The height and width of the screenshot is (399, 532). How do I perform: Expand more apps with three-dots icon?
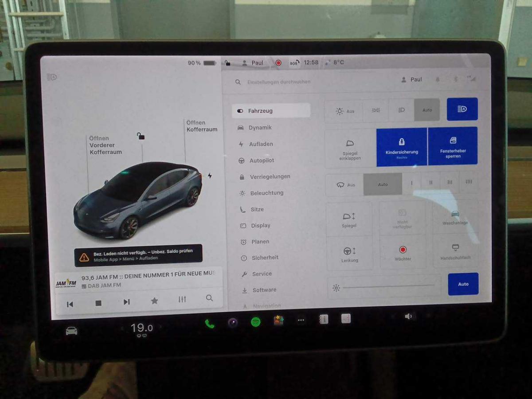coord(301,320)
